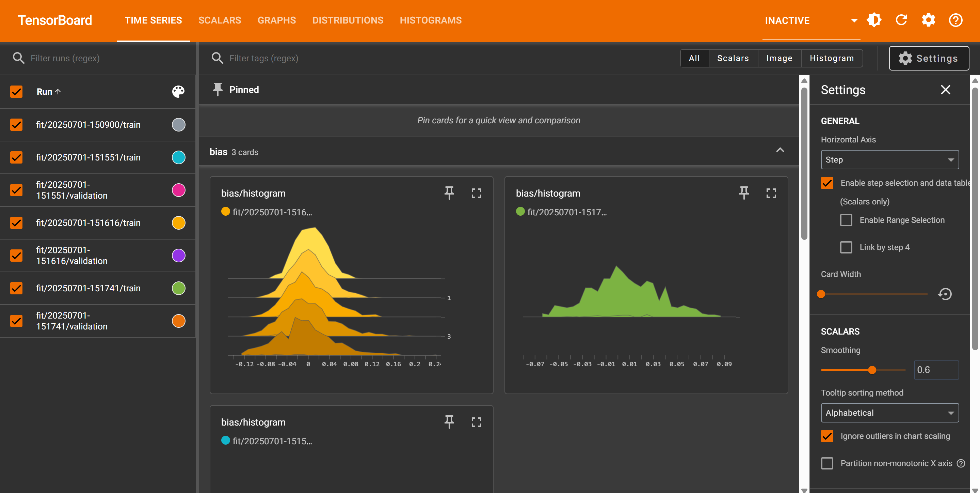Uncheck run fit/20250701-151551/validation
980x493 pixels.
(16, 190)
